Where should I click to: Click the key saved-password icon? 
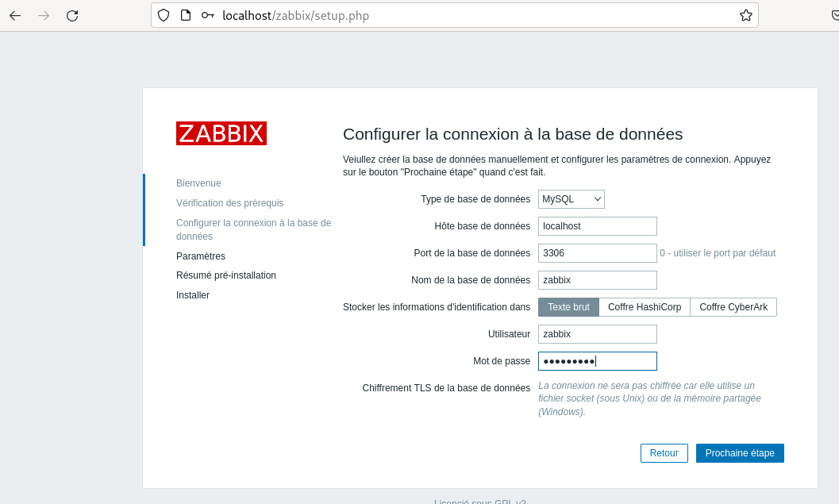point(208,15)
